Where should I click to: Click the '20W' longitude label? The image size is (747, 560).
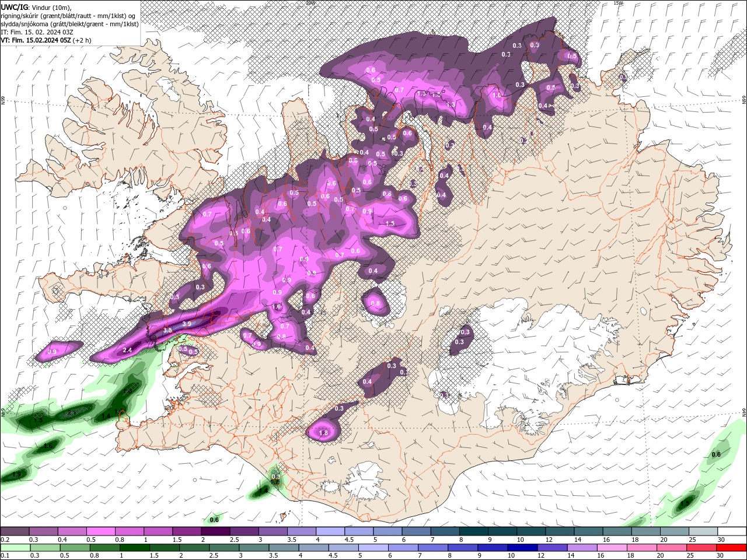[x=310, y=3]
